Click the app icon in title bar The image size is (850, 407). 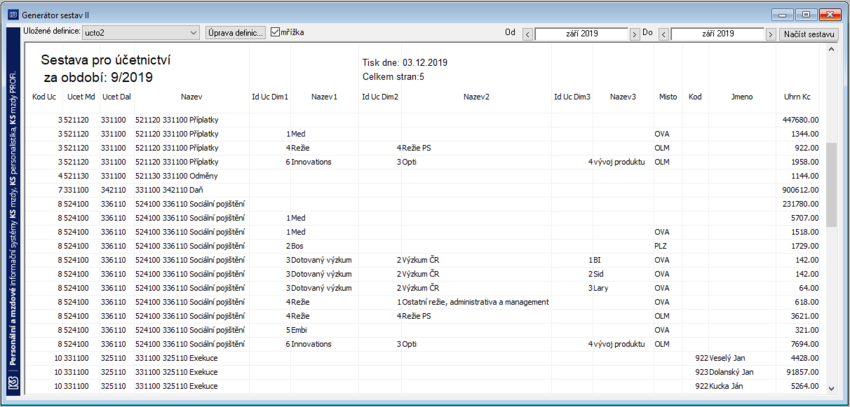point(13,14)
